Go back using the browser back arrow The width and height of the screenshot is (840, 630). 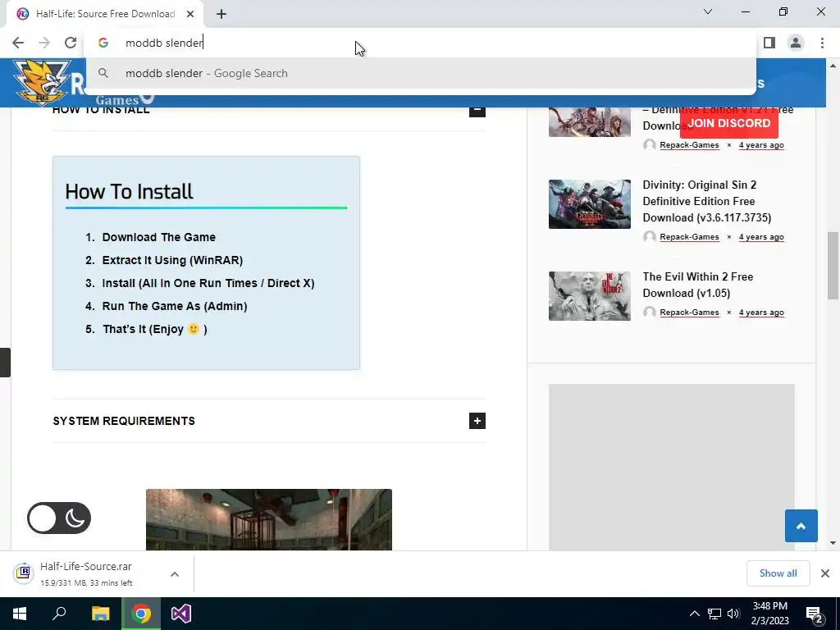point(18,43)
